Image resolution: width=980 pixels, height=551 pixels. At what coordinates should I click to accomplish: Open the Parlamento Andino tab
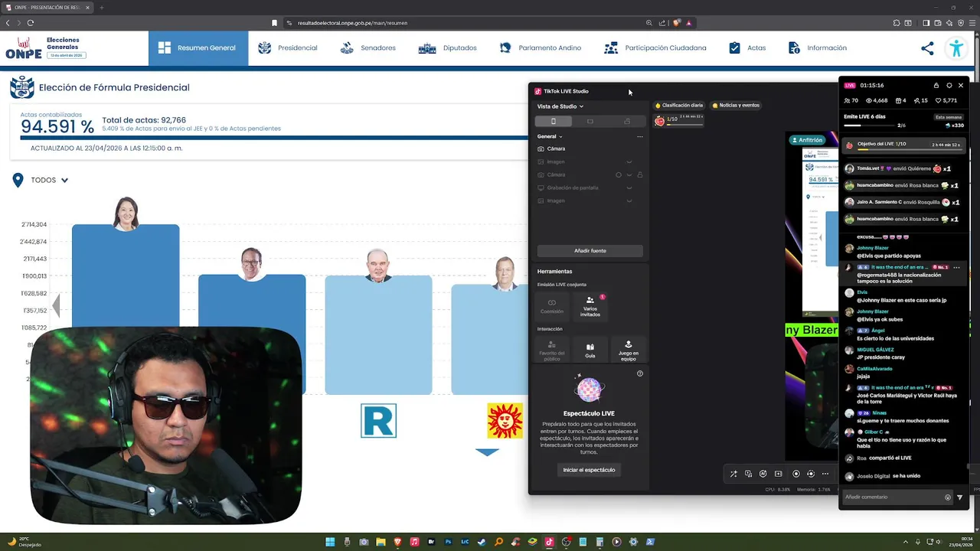click(x=541, y=48)
